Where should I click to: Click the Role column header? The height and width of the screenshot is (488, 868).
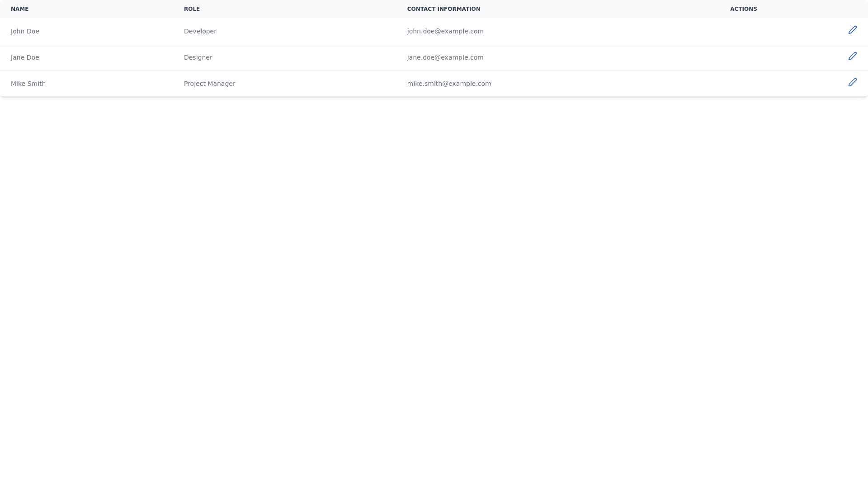(x=192, y=9)
